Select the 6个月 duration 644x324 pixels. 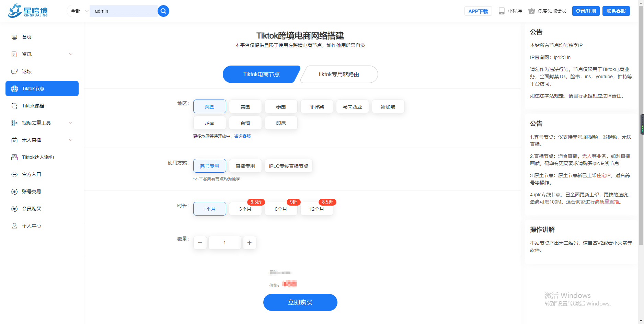(281, 209)
